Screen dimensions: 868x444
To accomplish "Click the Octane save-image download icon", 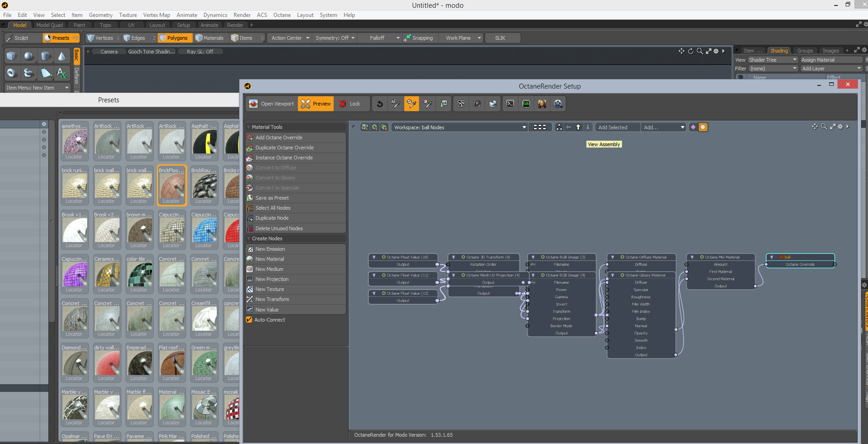I will 444,104.
